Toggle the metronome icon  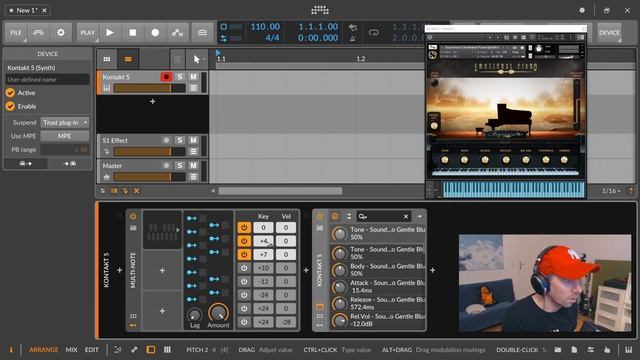point(353,38)
